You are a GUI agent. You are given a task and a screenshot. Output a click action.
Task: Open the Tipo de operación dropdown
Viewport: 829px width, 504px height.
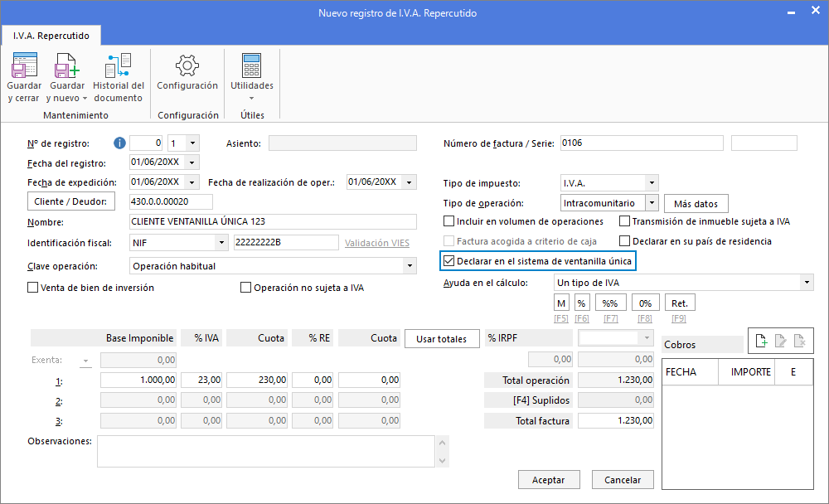coord(652,202)
